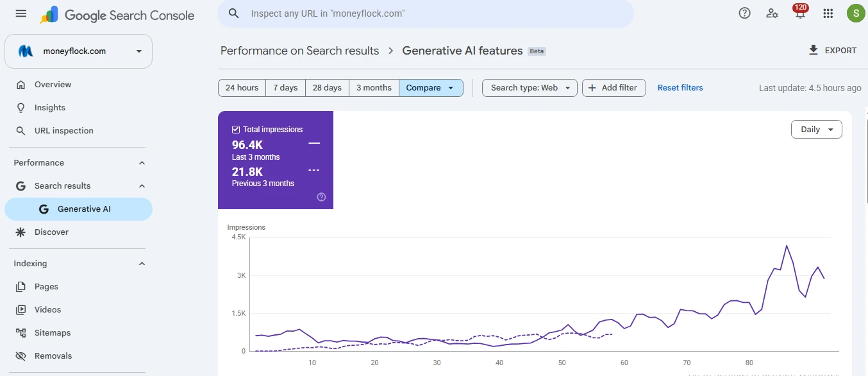Open the moneyflock.com property dropdown
This screenshot has height=376, width=868.
pos(78,51)
